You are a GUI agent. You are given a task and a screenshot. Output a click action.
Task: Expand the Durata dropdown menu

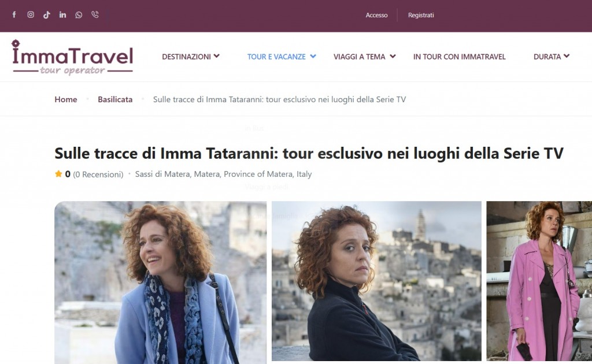(551, 57)
